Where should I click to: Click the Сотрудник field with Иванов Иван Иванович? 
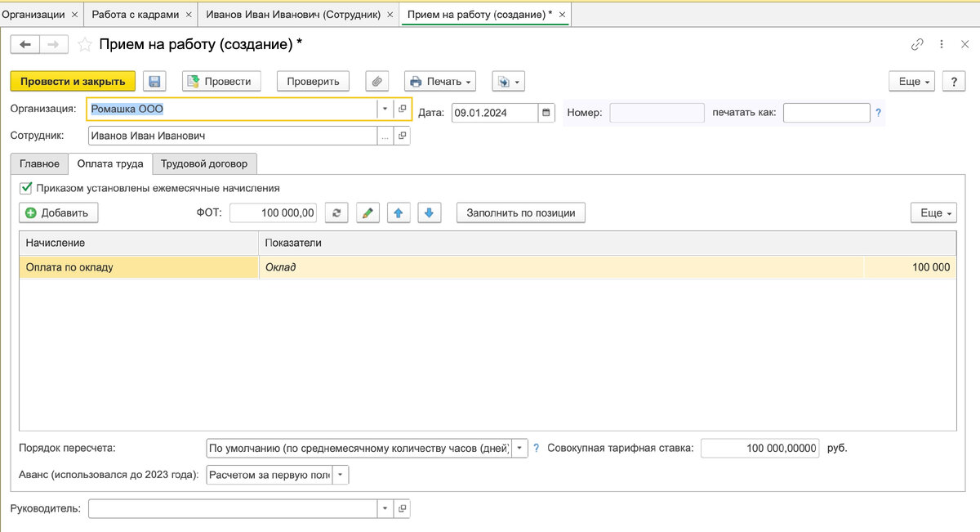pyautogui.click(x=232, y=136)
